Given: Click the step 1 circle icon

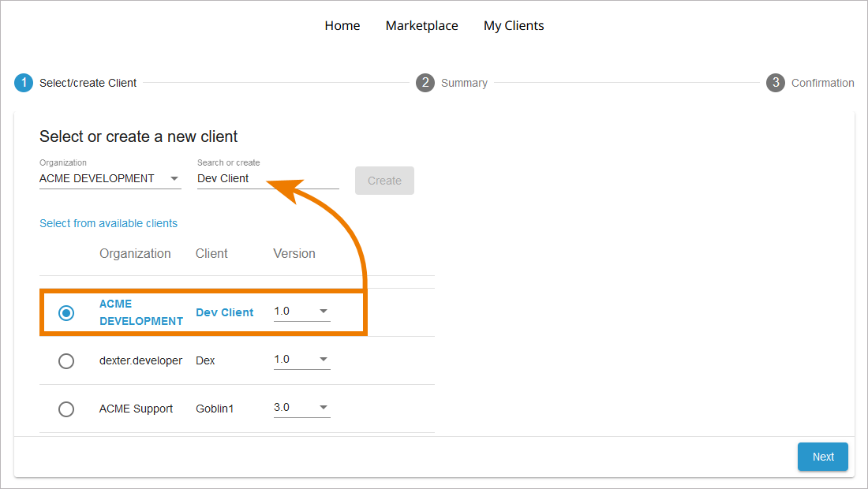Looking at the screenshot, I should (24, 83).
